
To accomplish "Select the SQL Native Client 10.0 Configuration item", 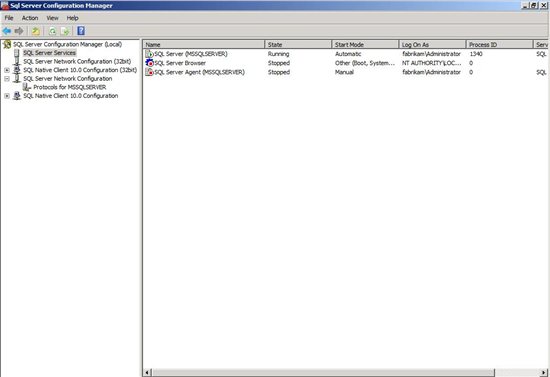I will (71, 96).
